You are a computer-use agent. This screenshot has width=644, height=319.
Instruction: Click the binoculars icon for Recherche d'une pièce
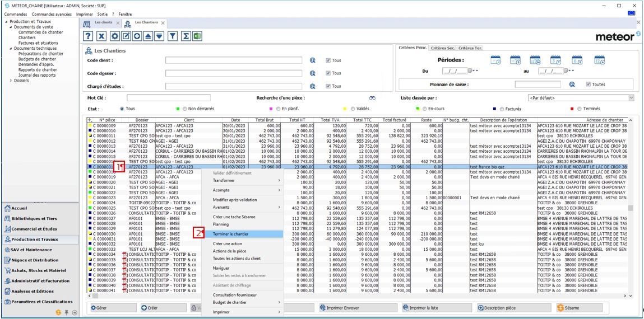tap(373, 98)
